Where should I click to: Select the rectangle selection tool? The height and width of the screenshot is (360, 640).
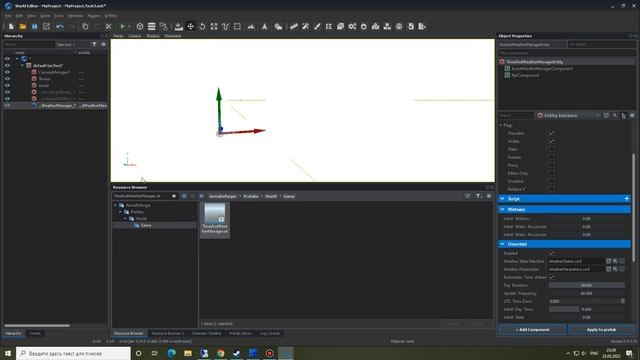click(237, 27)
